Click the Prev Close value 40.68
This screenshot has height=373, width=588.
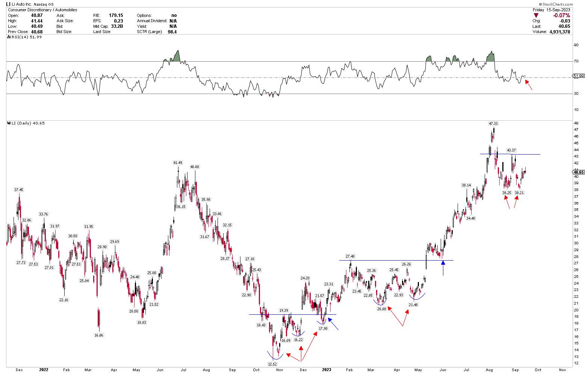[x=36, y=32]
